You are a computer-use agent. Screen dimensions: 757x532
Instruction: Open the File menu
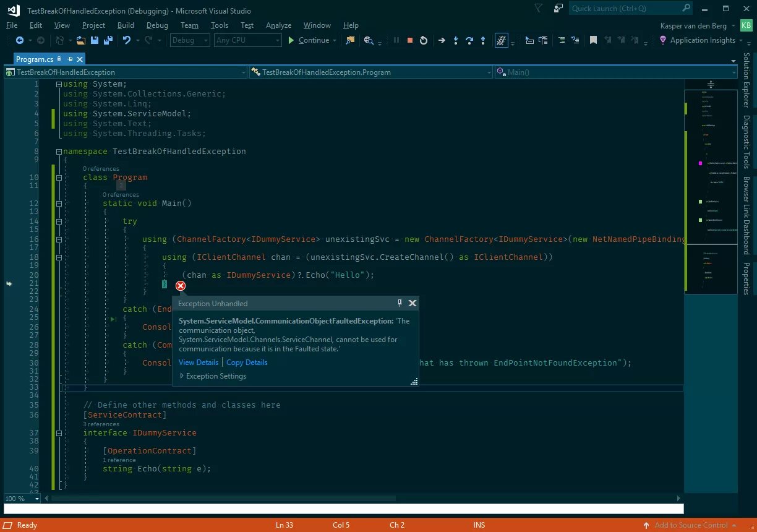coord(12,25)
